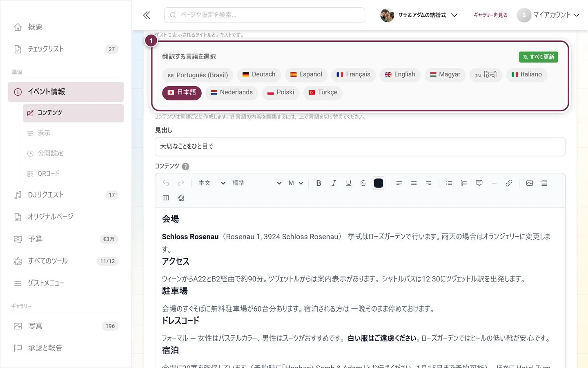588x368 pixels.
Task: Choose Türkçe language chip
Action: 323,92
